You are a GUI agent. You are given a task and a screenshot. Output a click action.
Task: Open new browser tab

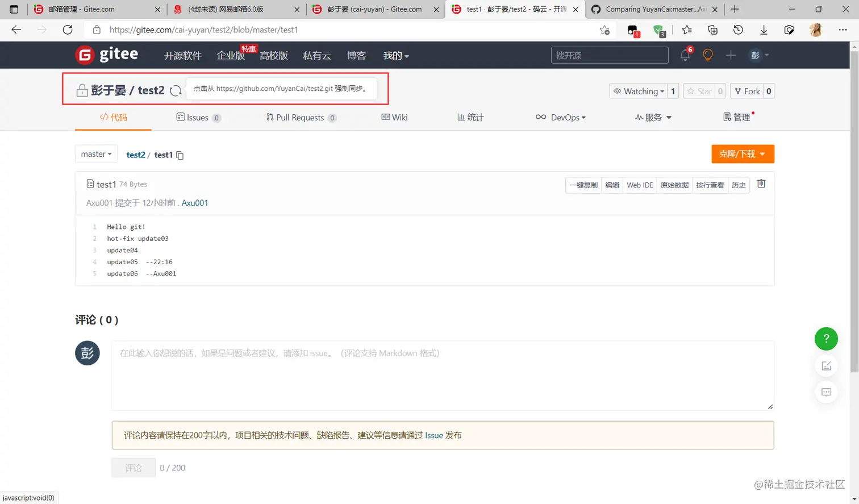(x=735, y=9)
